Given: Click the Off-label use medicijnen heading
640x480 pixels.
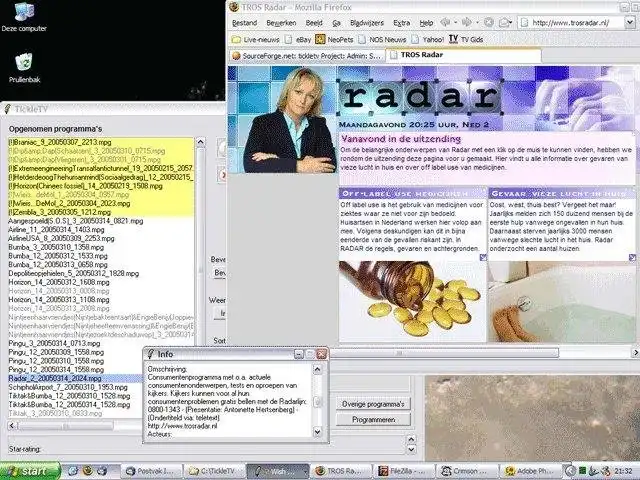Looking at the screenshot, I should [x=412, y=193].
